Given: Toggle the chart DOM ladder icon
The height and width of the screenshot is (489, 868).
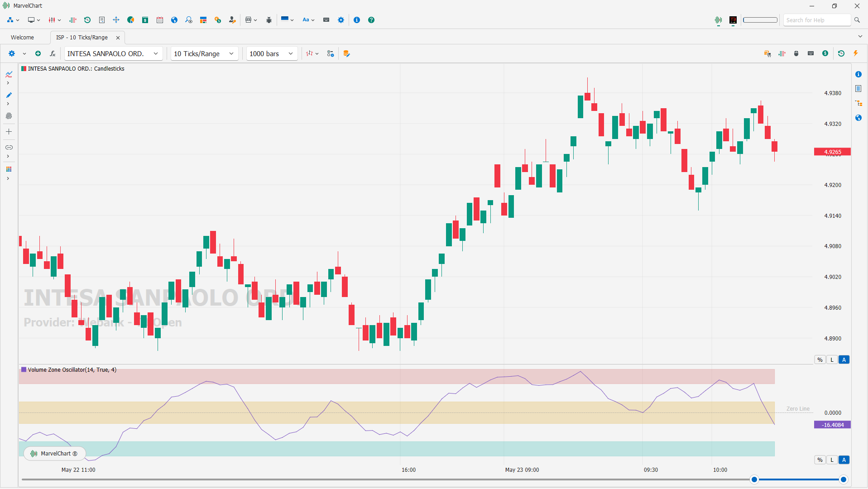Looking at the screenshot, I should pyautogui.click(x=782, y=53).
